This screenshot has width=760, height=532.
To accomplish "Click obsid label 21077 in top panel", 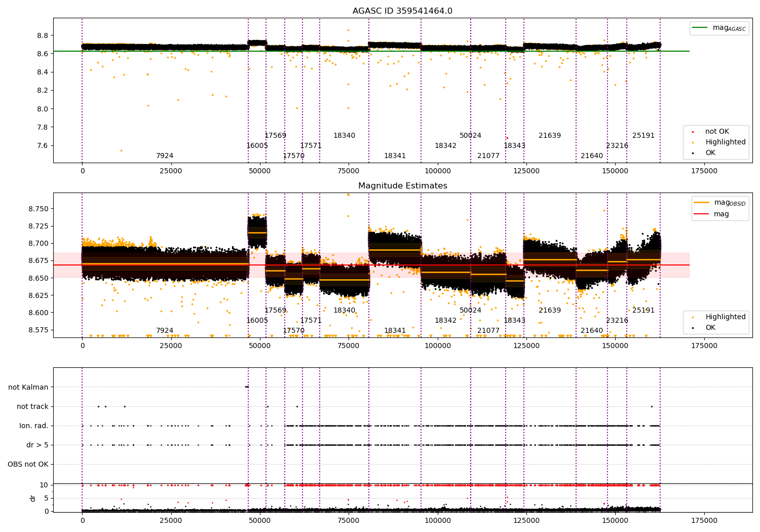I will (488, 156).
